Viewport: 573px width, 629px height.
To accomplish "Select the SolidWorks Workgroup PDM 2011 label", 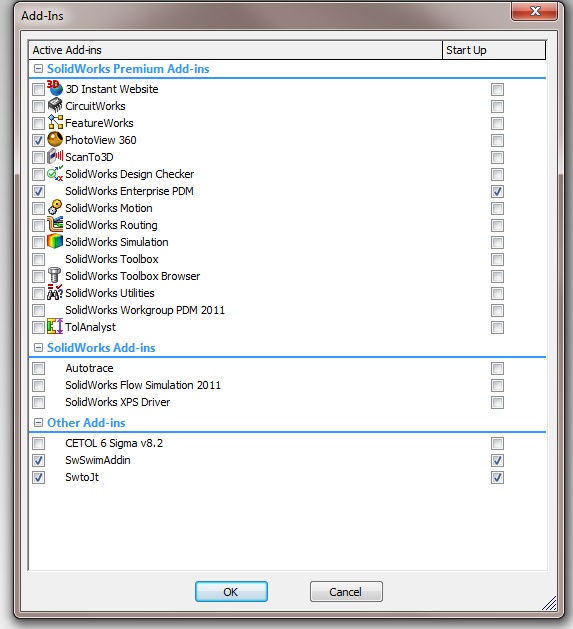I will tap(145, 310).
